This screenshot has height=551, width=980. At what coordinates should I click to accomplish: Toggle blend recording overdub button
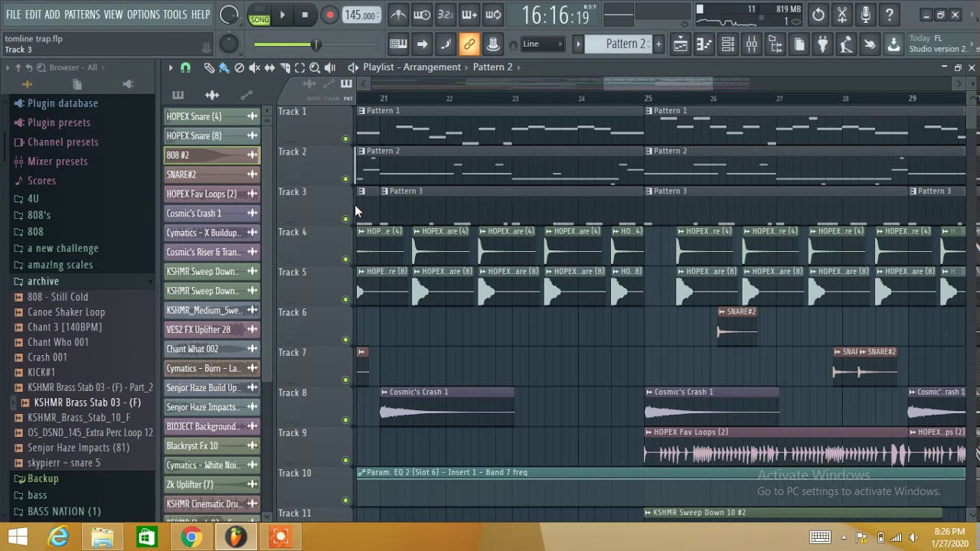pyautogui.click(x=469, y=15)
